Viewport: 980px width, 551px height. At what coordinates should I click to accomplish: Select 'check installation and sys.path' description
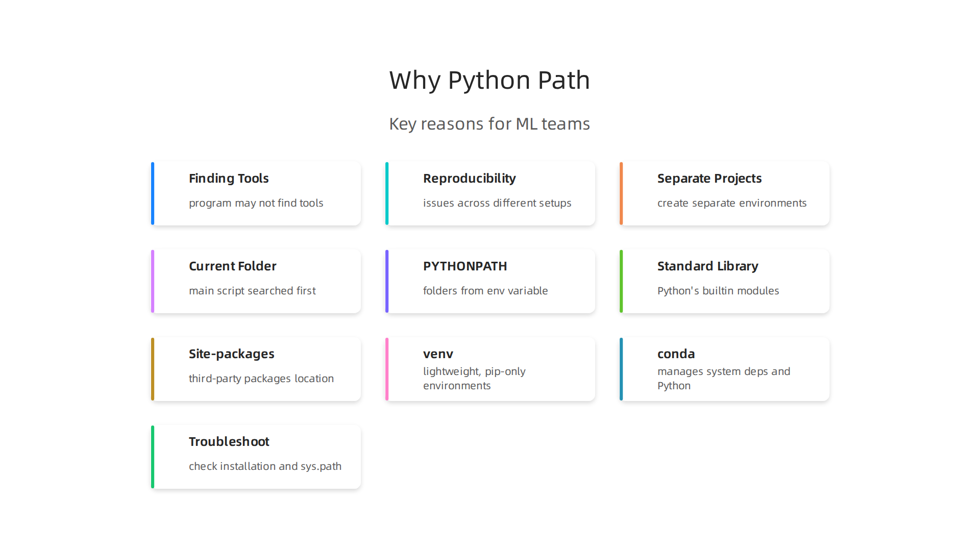tap(265, 466)
